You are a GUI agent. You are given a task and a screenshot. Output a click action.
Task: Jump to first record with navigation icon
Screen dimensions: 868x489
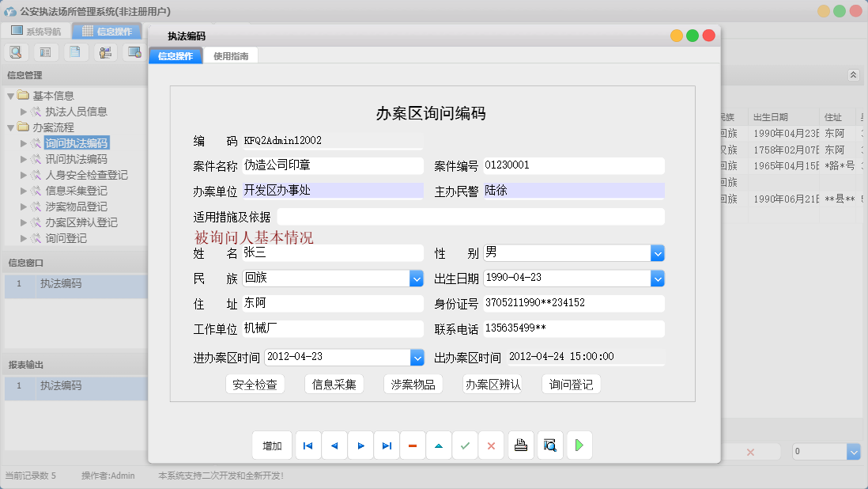coord(308,445)
